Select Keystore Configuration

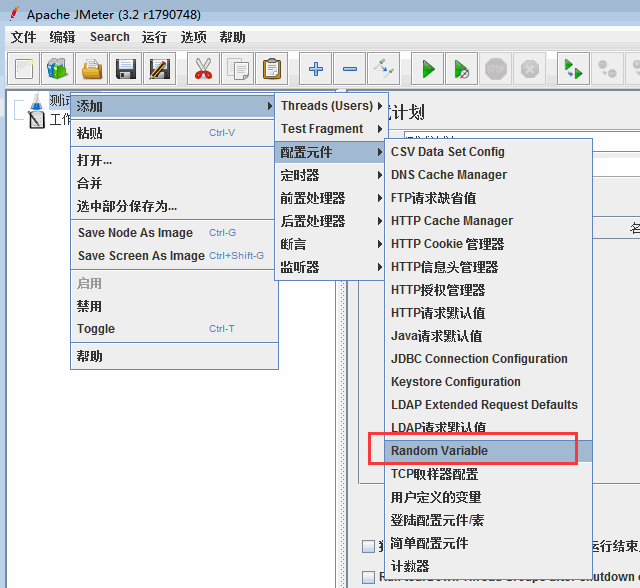click(x=489, y=382)
